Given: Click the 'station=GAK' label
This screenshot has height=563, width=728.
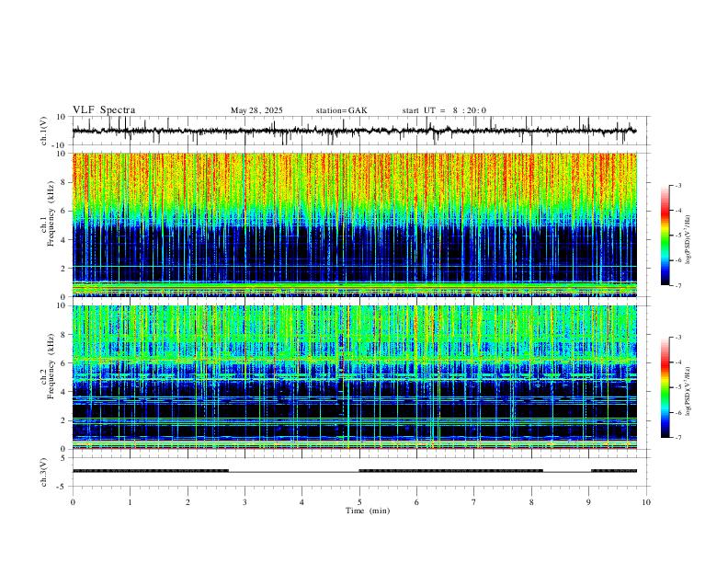Looking at the screenshot, I should coord(341,110).
